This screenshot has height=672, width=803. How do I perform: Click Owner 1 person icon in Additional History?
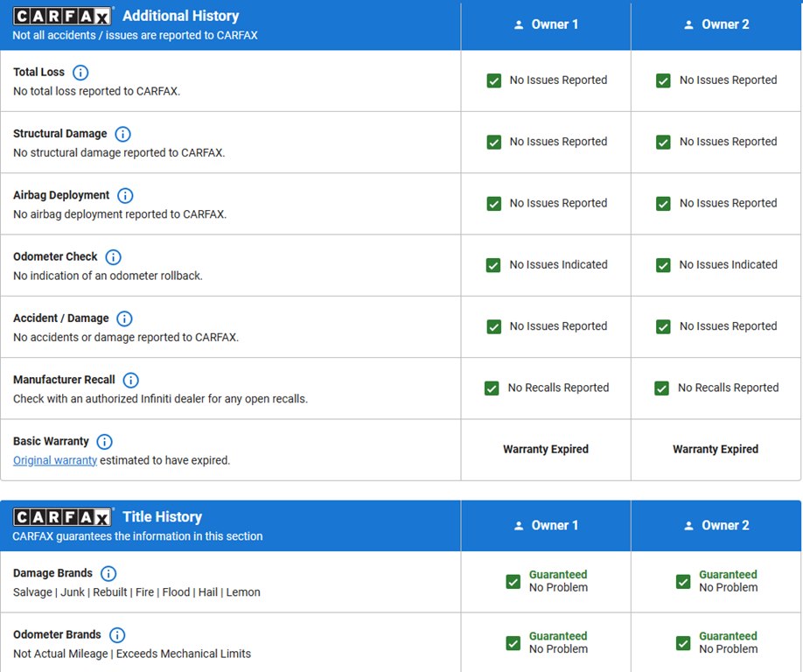[x=519, y=24]
